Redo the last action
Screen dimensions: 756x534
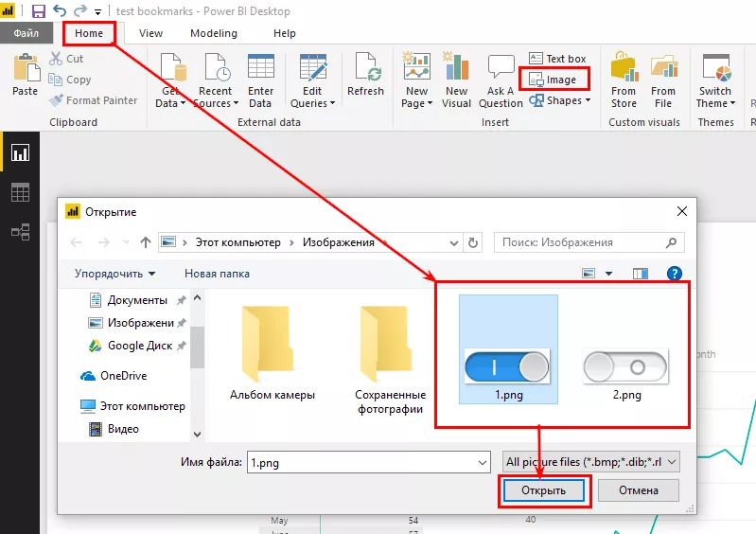pos(80,10)
